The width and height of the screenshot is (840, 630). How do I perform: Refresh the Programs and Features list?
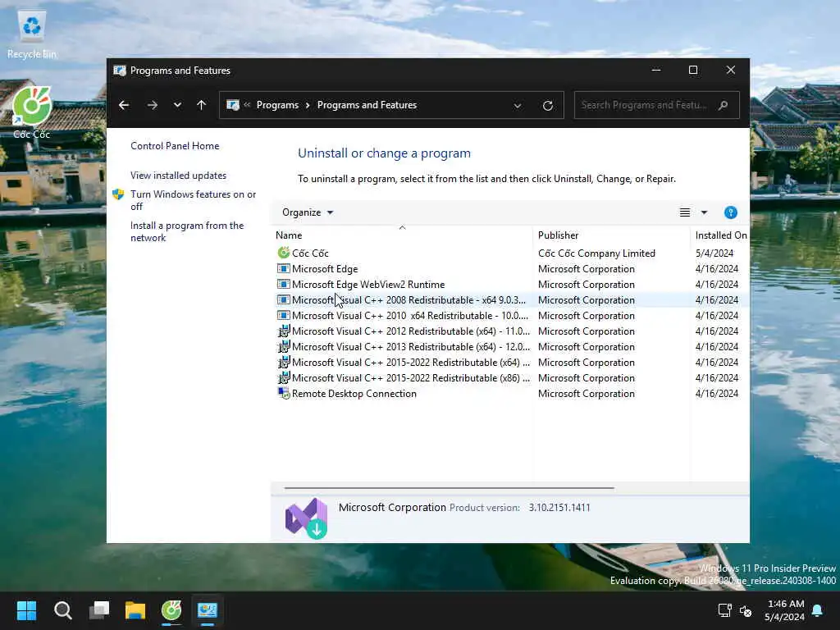[547, 106]
